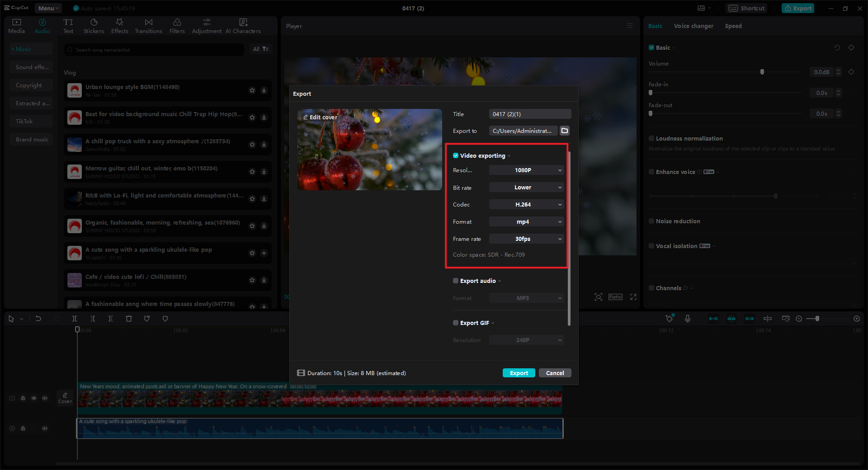868x470 pixels.
Task: Open the Menu at the top left
Action: coord(47,8)
